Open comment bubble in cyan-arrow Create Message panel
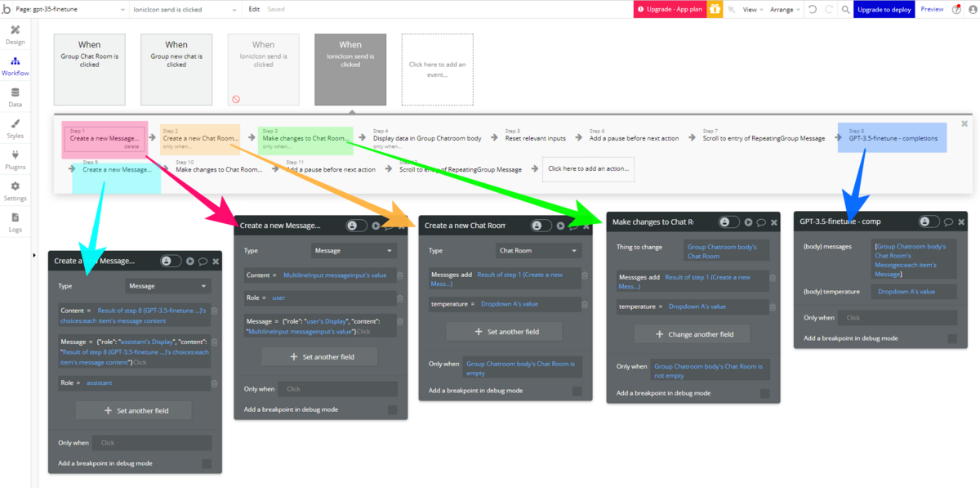980x488 pixels. click(x=203, y=261)
